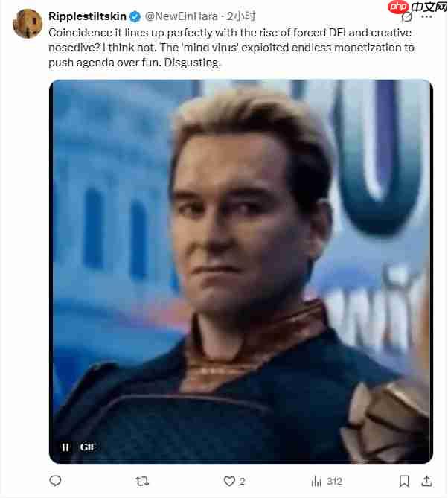Open Ripplestiltskin's profile avatar
Viewport: 448px width, 498px height.
click(x=28, y=24)
